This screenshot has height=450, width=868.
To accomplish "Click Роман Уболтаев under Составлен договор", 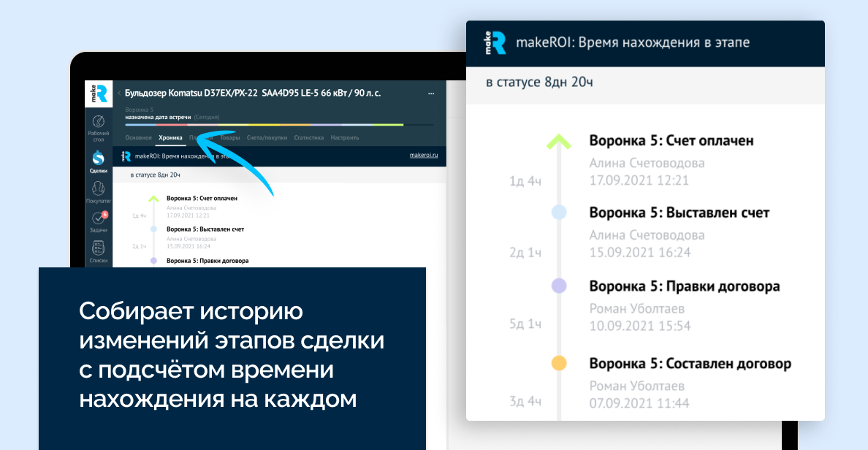I will (x=636, y=386).
